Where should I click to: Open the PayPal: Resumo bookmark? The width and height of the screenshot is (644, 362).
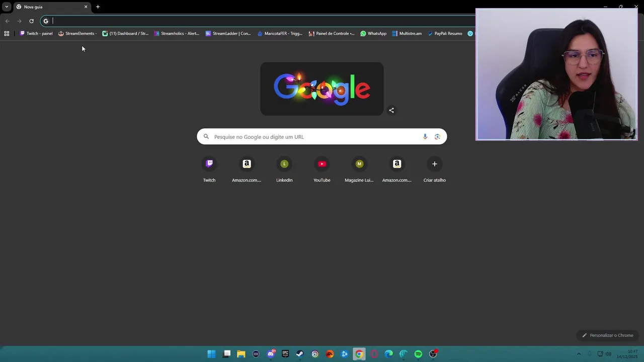pyautogui.click(x=445, y=34)
